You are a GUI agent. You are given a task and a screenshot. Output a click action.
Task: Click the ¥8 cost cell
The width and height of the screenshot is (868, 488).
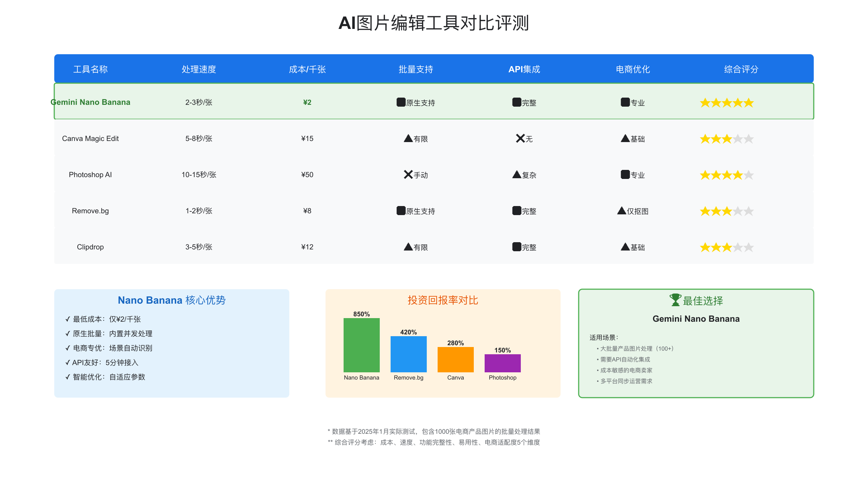pos(307,211)
